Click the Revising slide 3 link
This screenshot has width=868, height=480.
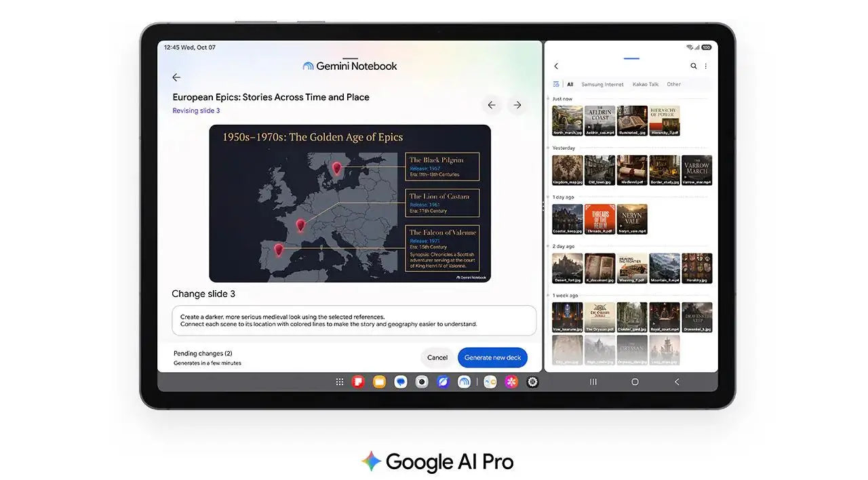pyautogui.click(x=196, y=111)
